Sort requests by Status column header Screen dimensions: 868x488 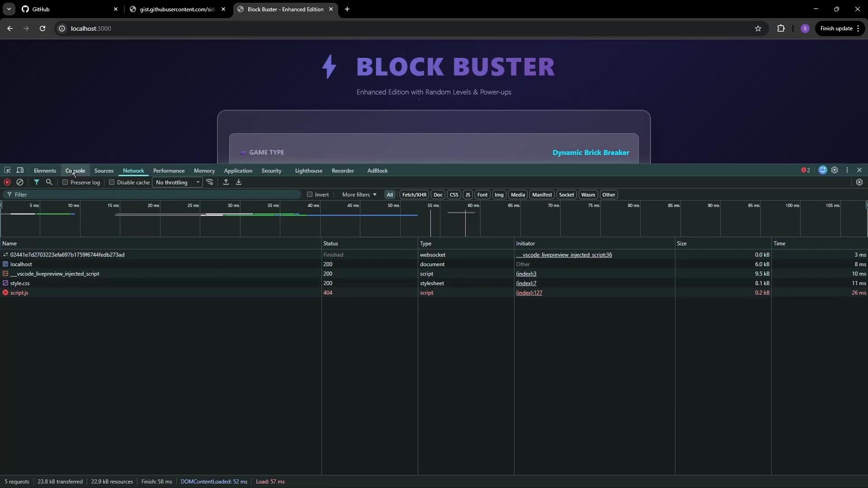pyautogui.click(x=369, y=244)
